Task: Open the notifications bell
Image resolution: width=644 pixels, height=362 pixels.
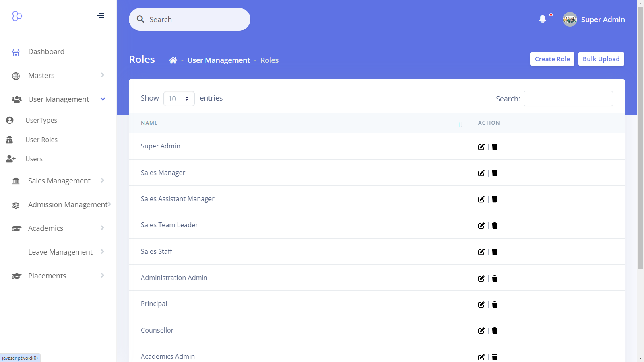Action: point(543,19)
